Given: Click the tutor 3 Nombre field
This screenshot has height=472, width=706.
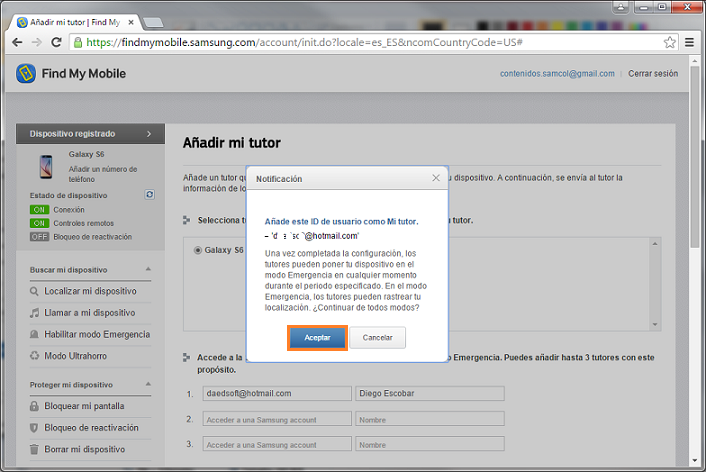Looking at the screenshot, I should (x=430, y=444).
